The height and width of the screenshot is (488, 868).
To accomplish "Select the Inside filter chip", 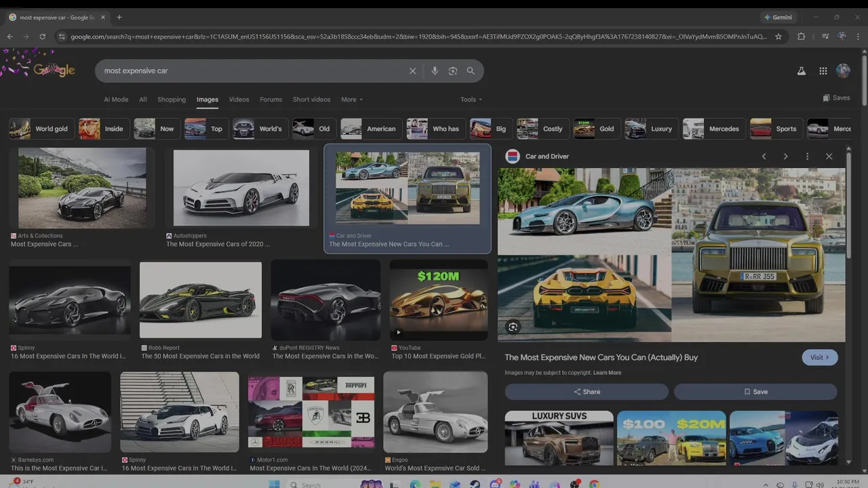I will tap(104, 129).
